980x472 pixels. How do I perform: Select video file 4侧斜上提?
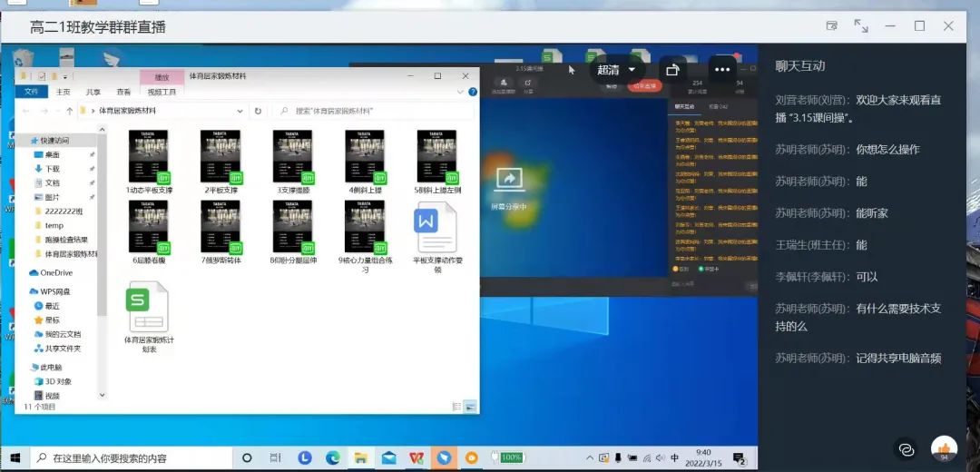point(365,162)
